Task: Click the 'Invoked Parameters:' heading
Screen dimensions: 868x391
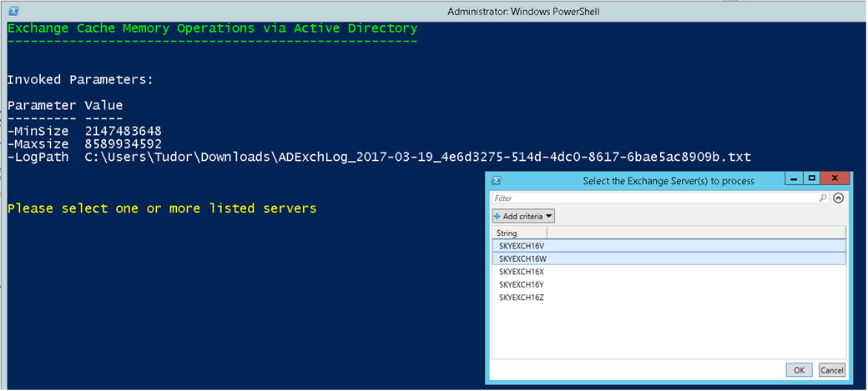Action: (80, 80)
